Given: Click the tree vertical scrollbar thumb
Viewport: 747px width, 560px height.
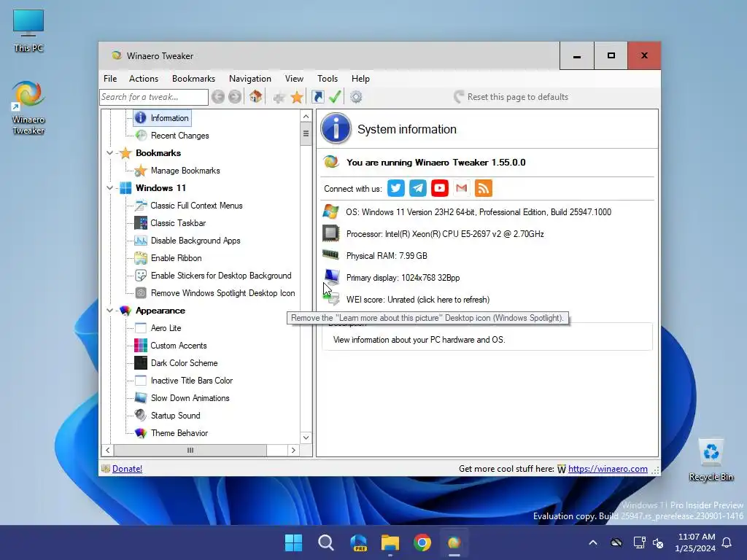Looking at the screenshot, I should click(x=306, y=134).
